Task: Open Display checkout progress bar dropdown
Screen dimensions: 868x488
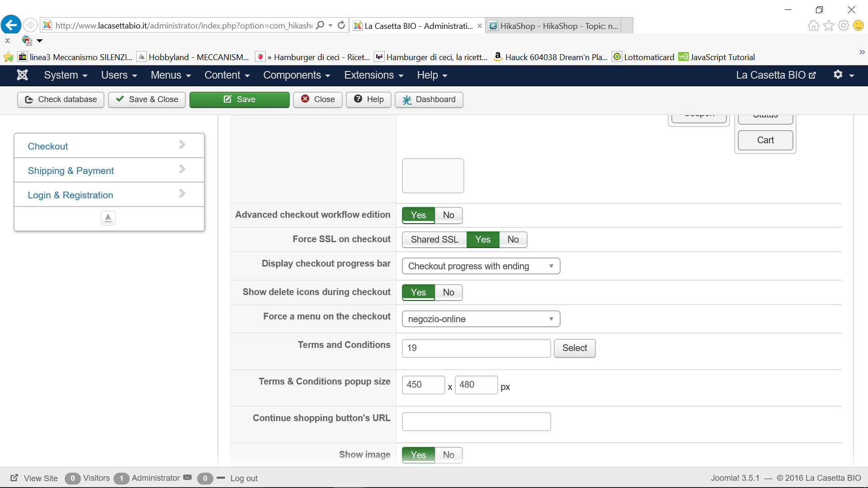Action: pos(481,266)
